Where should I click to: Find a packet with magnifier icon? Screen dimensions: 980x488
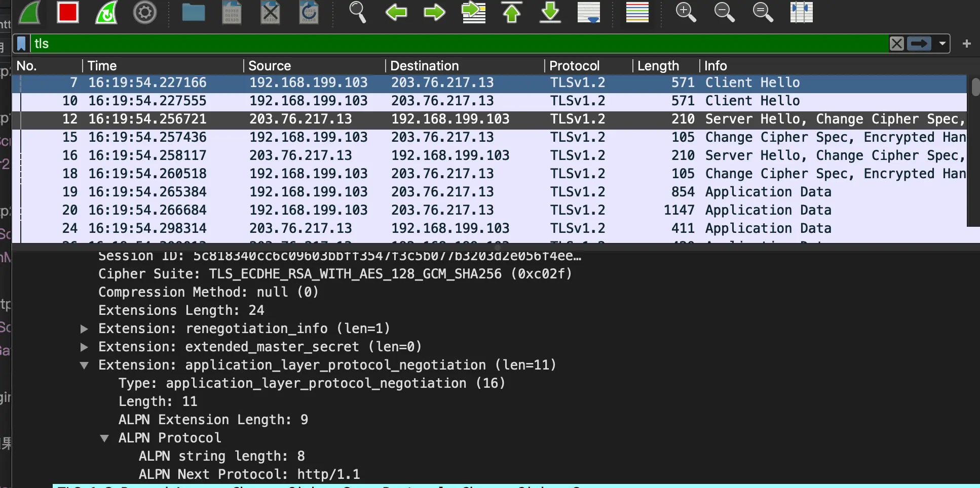tap(357, 12)
